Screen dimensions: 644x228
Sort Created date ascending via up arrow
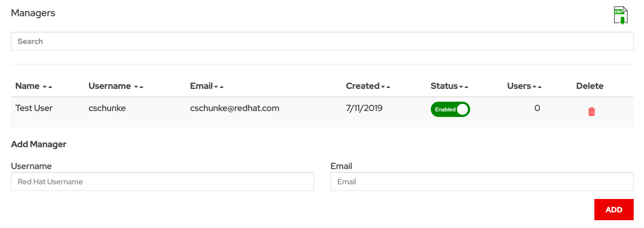pos(388,87)
